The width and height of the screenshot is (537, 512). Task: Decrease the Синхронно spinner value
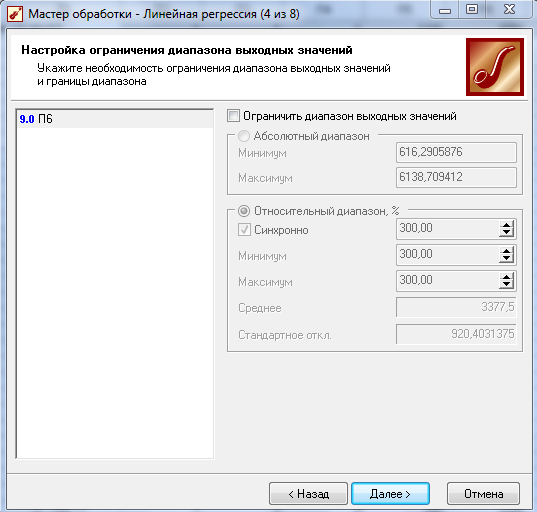tap(506, 233)
